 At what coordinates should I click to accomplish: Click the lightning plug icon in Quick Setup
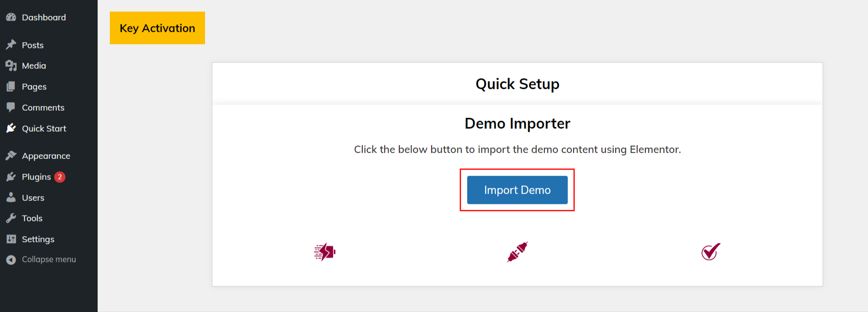click(x=325, y=252)
